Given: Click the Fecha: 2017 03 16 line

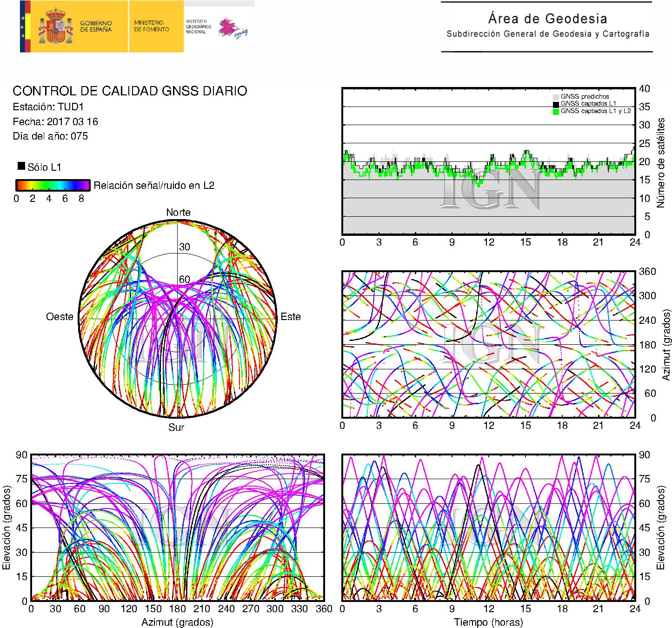Looking at the screenshot, I should [x=55, y=122].
